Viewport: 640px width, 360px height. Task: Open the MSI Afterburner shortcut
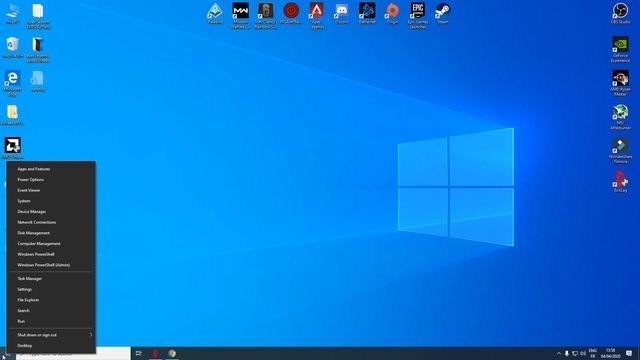pyautogui.click(x=620, y=117)
